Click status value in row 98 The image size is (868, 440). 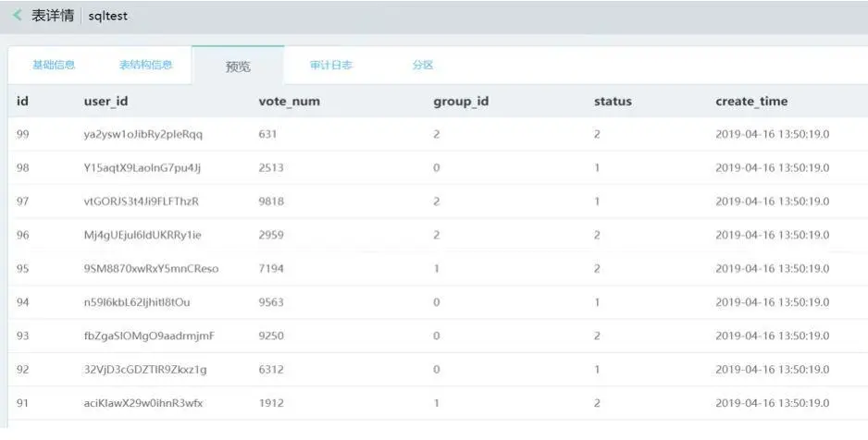[597, 168]
